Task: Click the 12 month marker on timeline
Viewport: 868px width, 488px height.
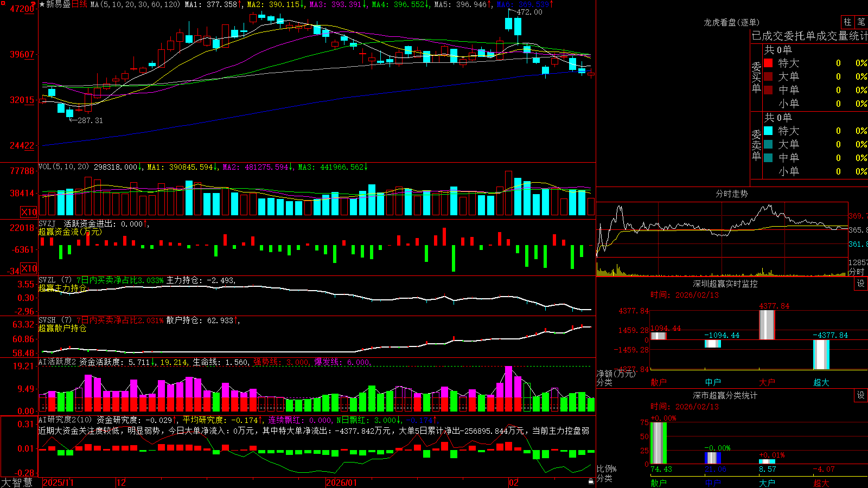Action: tap(122, 483)
